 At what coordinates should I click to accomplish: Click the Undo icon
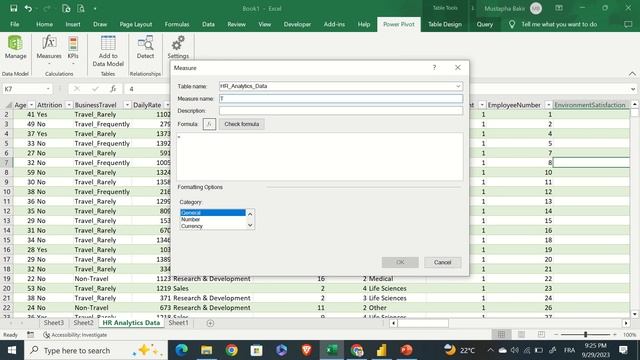click(x=28, y=8)
